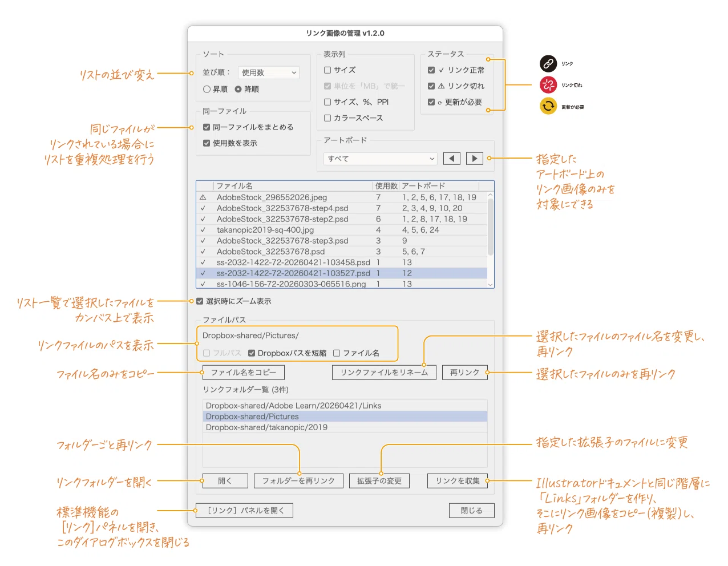Click [リンク] パネルを開く button
The image size is (728, 566).
244,510
